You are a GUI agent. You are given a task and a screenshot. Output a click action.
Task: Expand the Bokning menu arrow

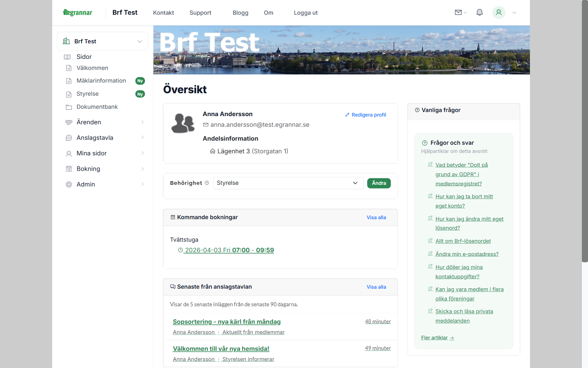click(143, 169)
